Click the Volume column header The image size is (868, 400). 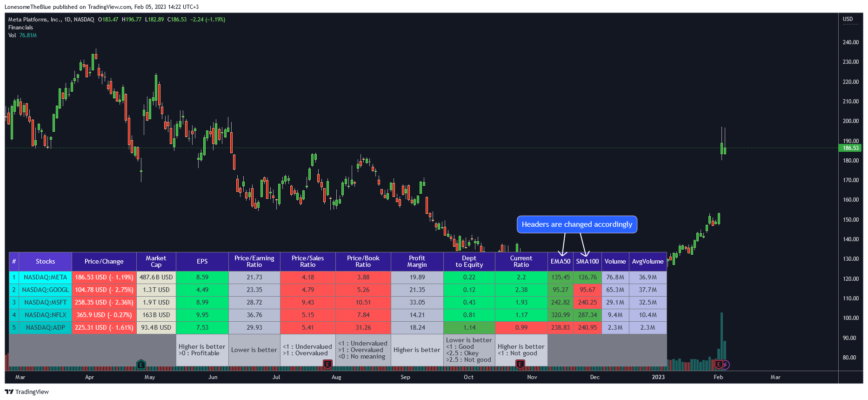(615, 262)
